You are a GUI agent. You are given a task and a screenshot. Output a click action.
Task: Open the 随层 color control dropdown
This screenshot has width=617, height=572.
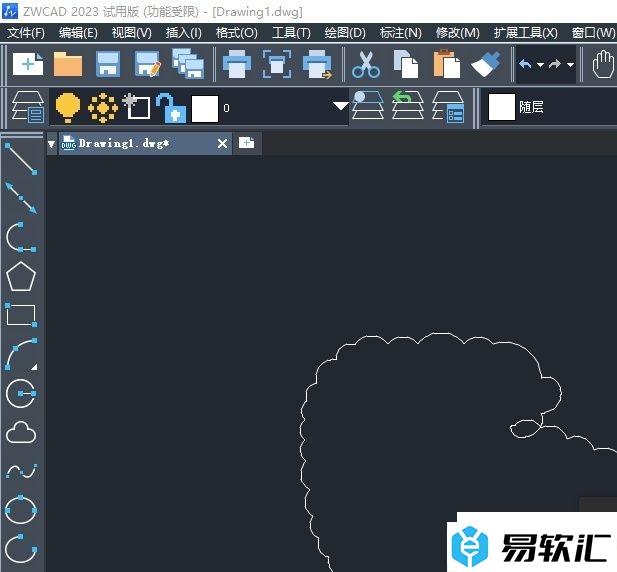tap(549, 107)
